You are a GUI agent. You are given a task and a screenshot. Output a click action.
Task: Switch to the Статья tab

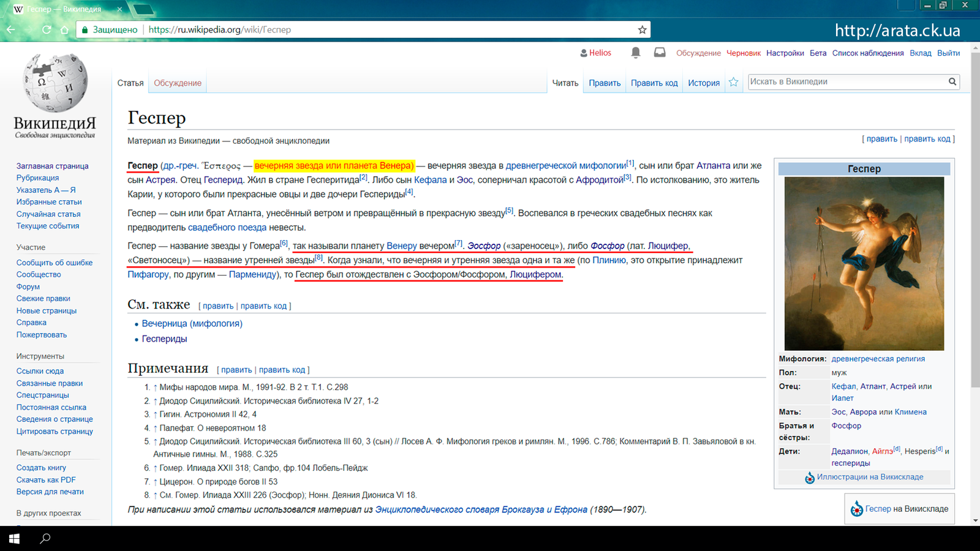click(130, 83)
